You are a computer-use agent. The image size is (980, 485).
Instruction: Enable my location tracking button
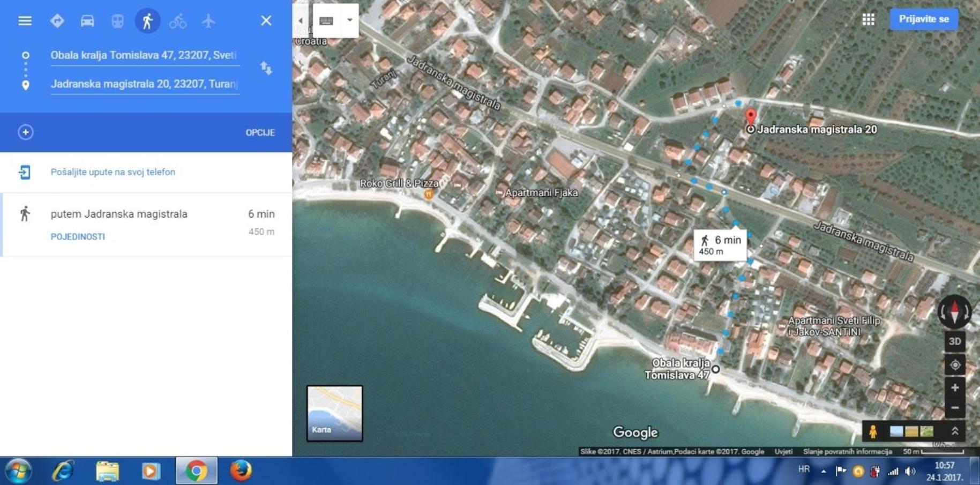955,365
